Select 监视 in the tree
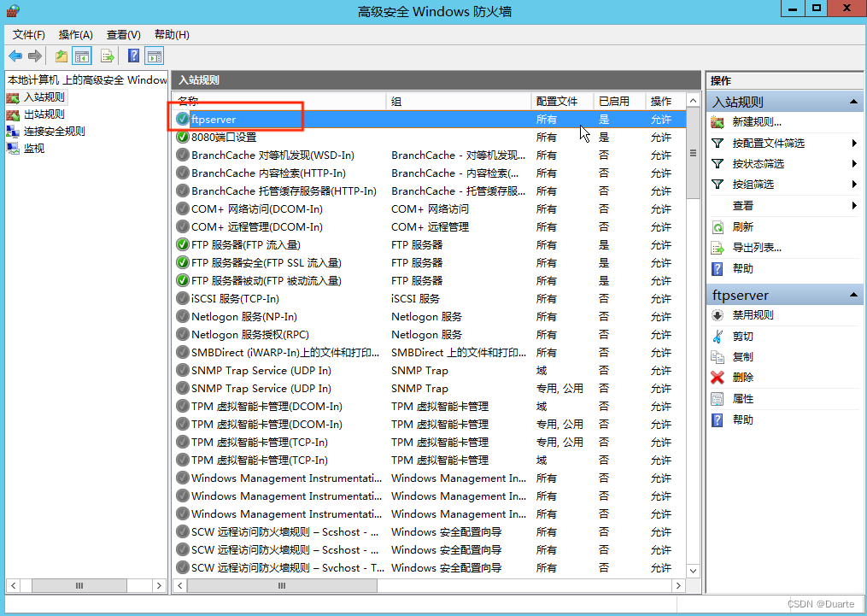 [x=33, y=148]
